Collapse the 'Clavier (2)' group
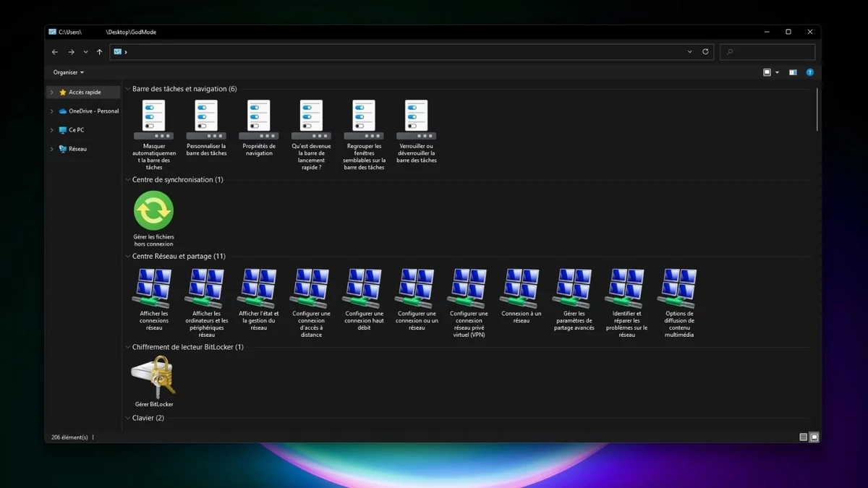Viewport: 868px width, 488px height. pyautogui.click(x=128, y=418)
